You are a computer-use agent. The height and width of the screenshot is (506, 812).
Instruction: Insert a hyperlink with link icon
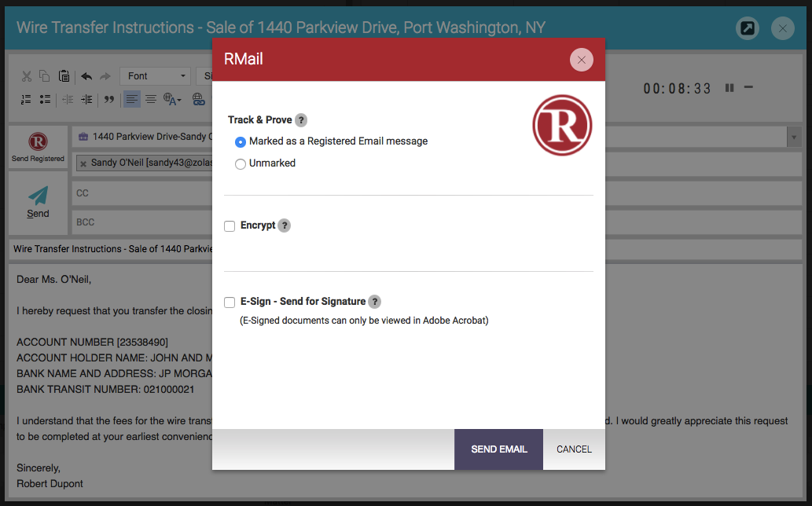(199, 99)
